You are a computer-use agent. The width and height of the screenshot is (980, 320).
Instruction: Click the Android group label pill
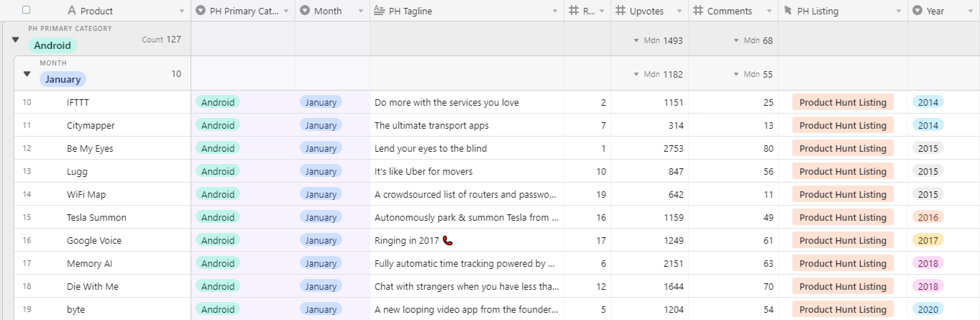52,45
